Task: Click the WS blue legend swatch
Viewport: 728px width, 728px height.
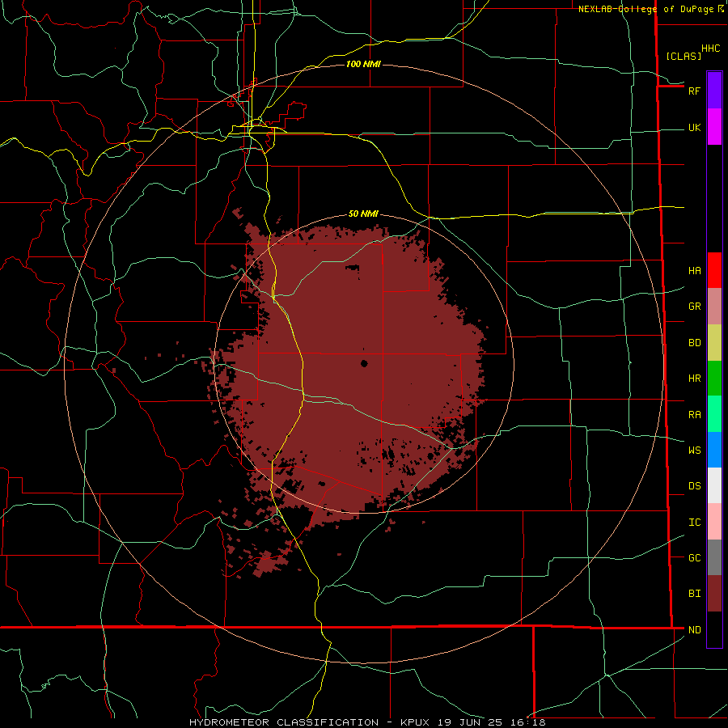Action: coord(714,450)
